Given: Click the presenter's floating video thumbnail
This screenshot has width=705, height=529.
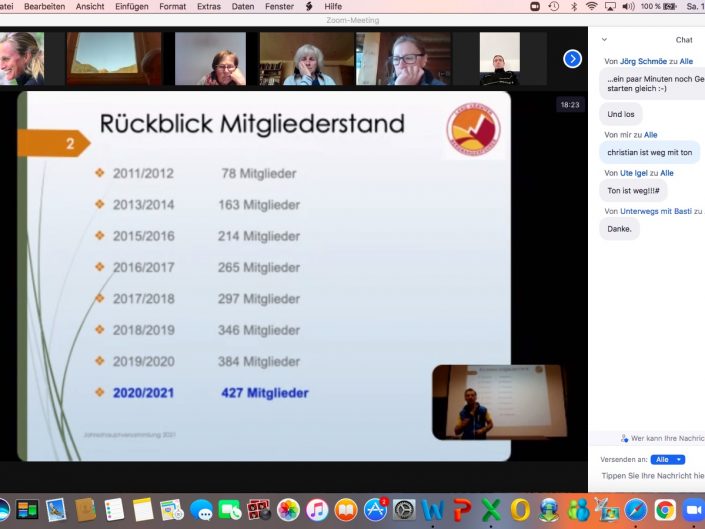Looking at the screenshot, I should click(x=477, y=402).
